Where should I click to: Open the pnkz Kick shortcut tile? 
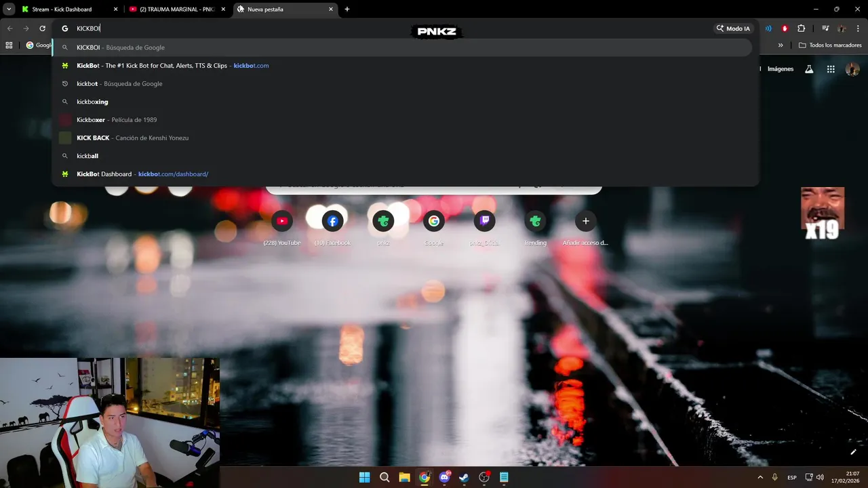(383, 227)
